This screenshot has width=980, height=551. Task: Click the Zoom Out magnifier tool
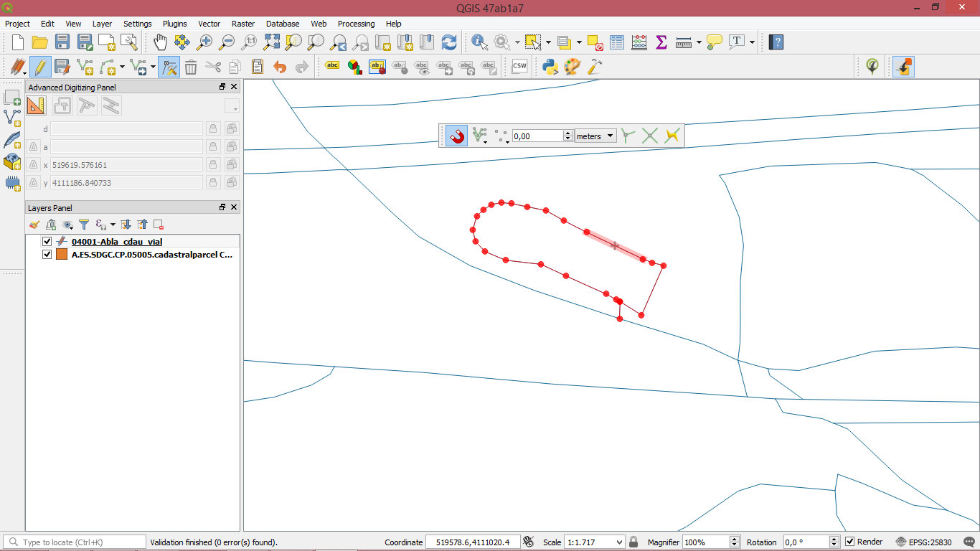(x=227, y=42)
